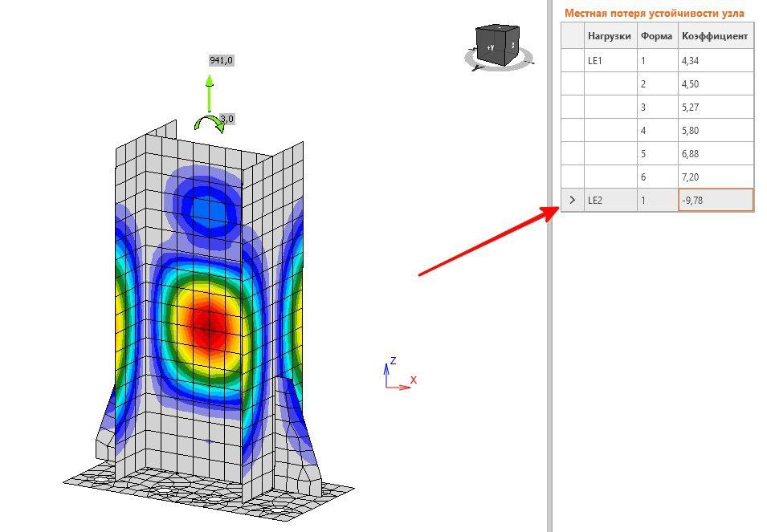Viewport: 767px width, 532px height.
Task: Click the 941,0 force value label
Action: pos(221,60)
